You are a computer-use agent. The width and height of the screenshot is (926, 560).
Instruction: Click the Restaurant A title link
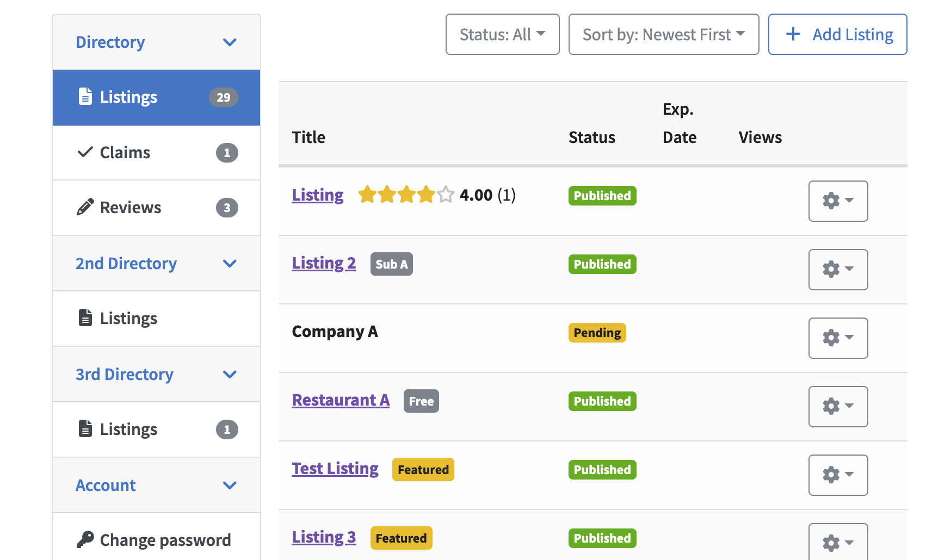pyautogui.click(x=341, y=400)
